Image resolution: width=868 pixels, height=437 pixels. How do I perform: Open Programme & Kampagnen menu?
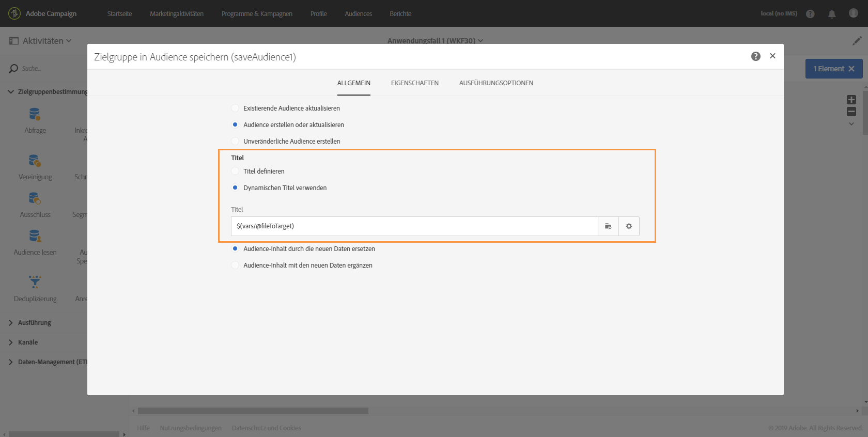coord(257,14)
